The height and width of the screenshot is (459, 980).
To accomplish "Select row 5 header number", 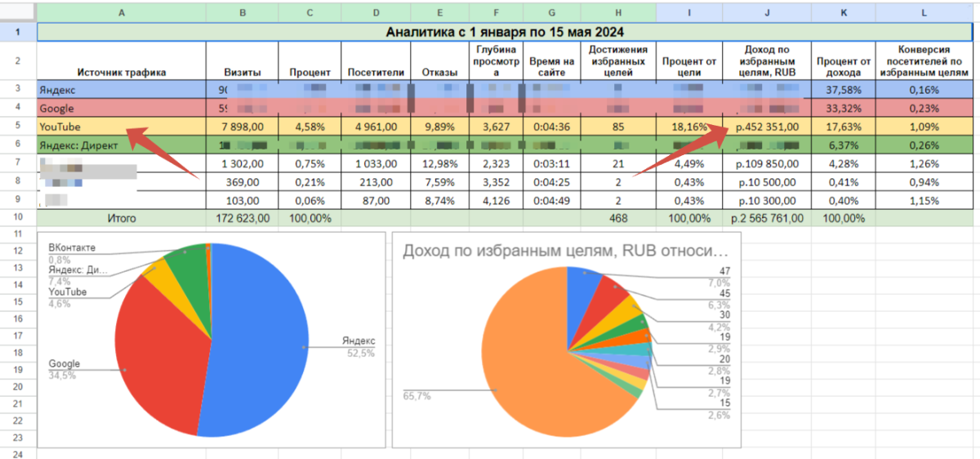I will (x=18, y=127).
